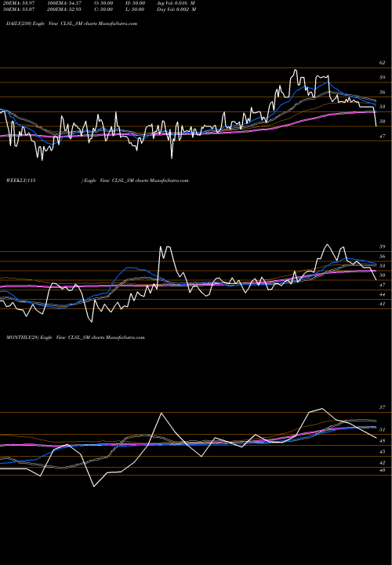392x565 pixels.
Task: Click the 57 axis label on monthly chart
Action: tap(382, 407)
